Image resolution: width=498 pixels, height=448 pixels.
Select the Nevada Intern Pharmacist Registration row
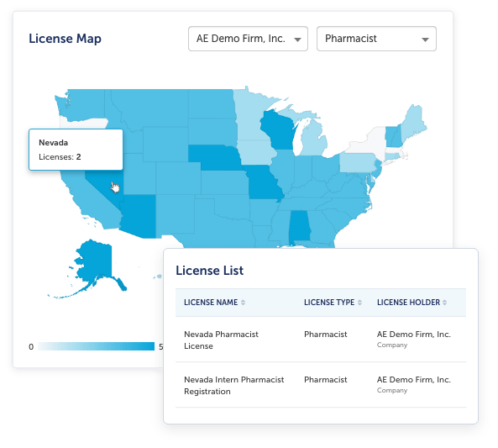[x=321, y=385]
